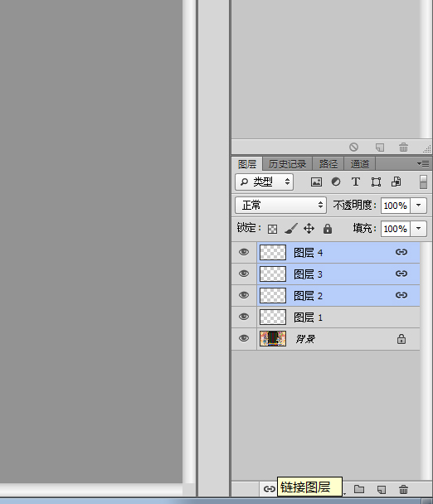Click the shape layer filter icon
This screenshot has height=504, width=433.
point(376,182)
